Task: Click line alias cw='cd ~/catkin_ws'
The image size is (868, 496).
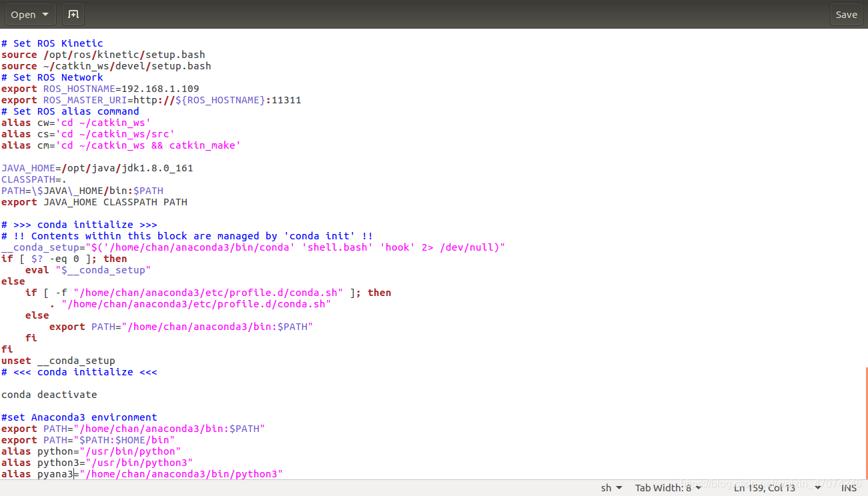Action: click(76, 123)
